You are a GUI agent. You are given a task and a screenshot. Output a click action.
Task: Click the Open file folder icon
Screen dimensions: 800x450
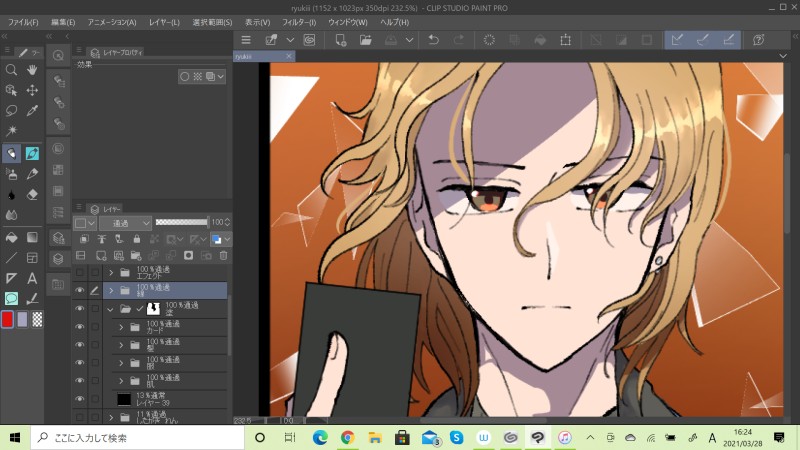pos(366,40)
